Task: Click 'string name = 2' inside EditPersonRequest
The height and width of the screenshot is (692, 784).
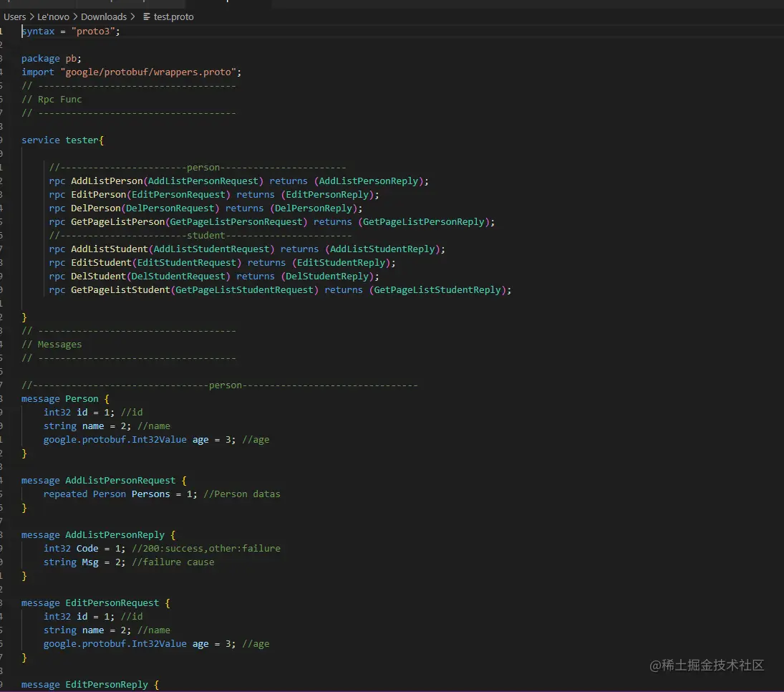Action: (87, 630)
